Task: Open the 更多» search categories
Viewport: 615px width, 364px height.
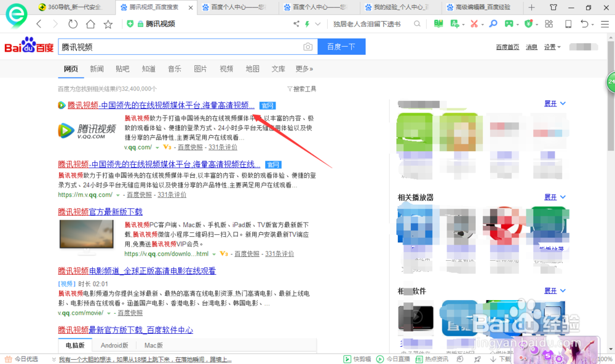Action: click(304, 69)
